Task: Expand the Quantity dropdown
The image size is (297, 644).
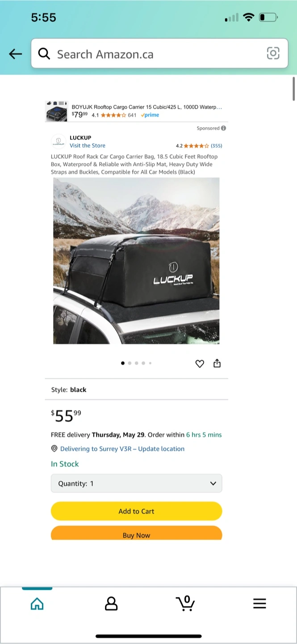Action: pyautogui.click(x=136, y=483)
